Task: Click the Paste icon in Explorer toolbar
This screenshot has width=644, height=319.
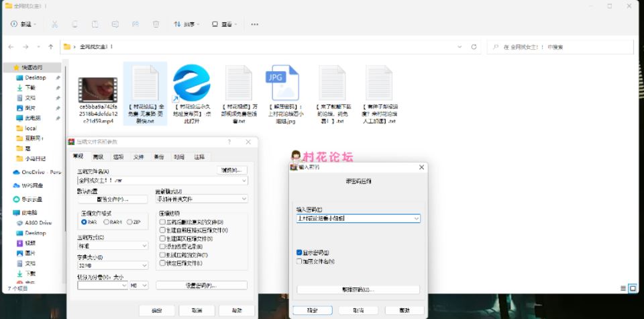Action: pos(95,24)
